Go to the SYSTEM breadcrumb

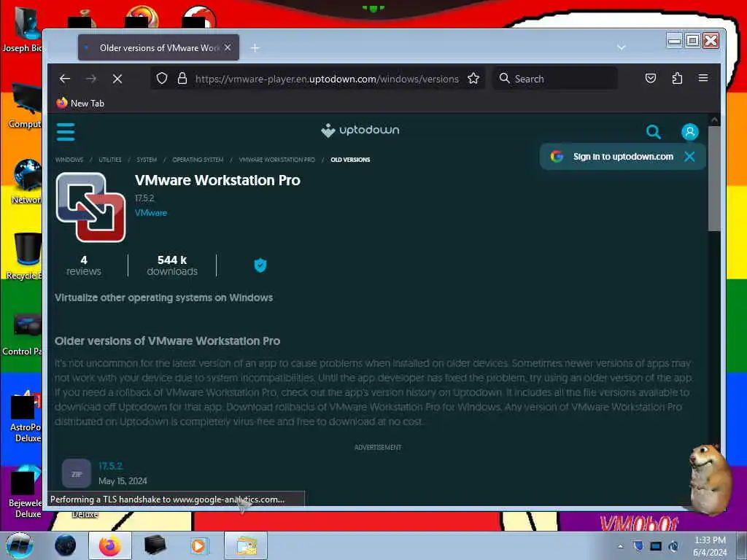(x=147, y=160)
